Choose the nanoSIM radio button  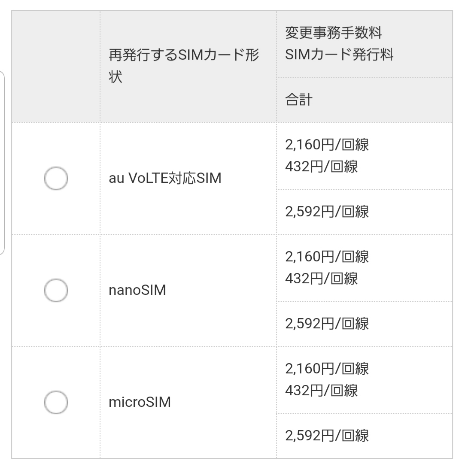(56, 290)
